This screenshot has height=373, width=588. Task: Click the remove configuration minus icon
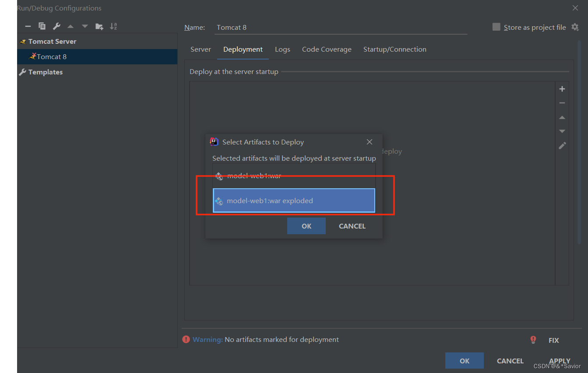pos(28,26)
